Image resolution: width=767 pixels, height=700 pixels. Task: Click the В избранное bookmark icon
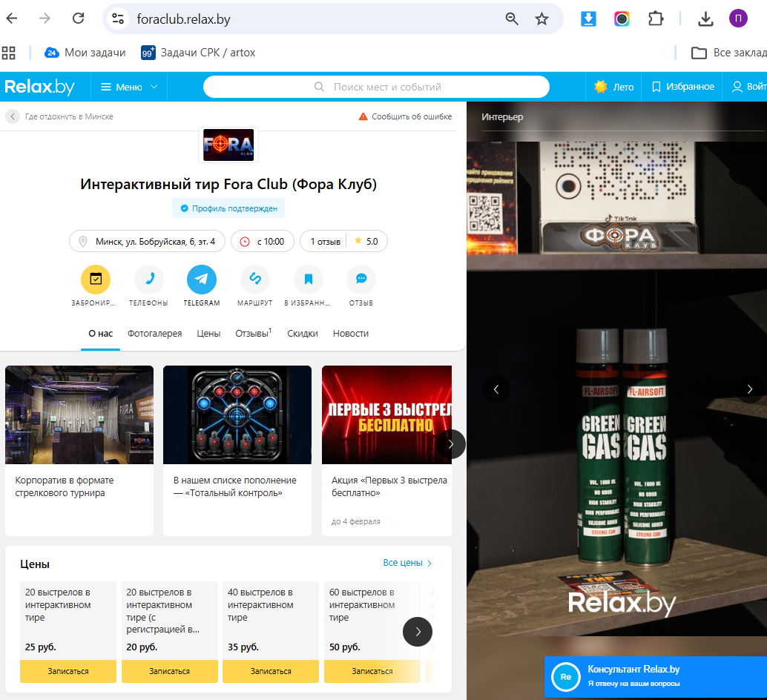tap(308, 279)
